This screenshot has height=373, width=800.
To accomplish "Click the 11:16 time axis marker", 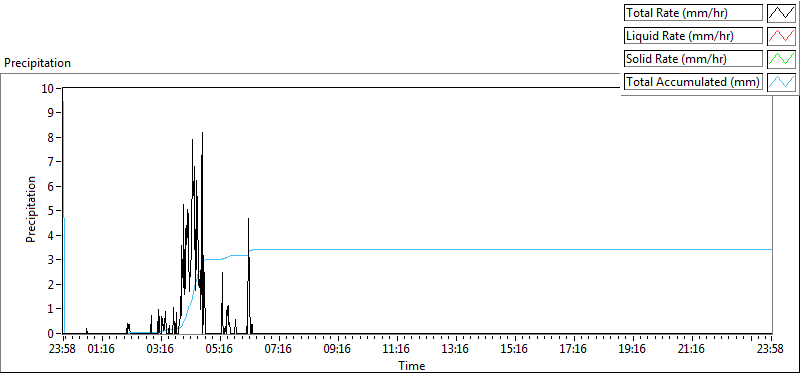I will [x=397, y=350].
